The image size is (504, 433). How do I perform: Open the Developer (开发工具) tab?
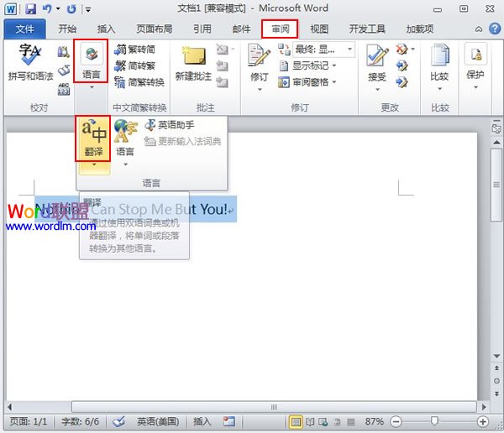367,29
